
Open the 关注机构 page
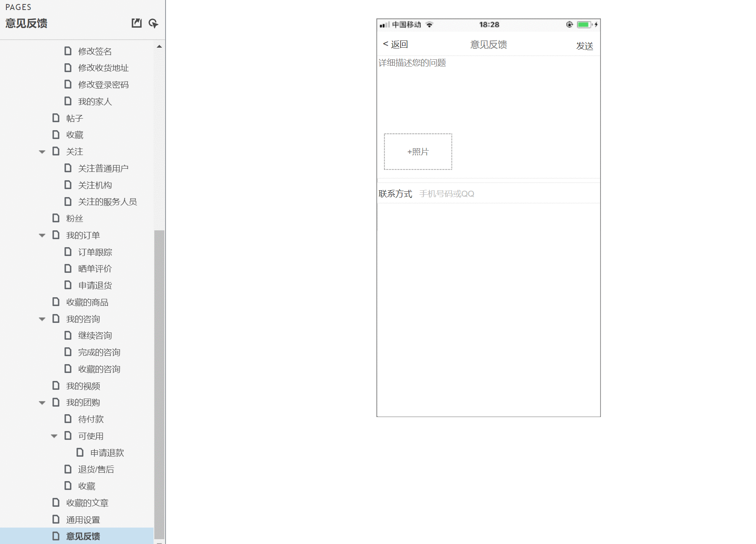[95, 185]
